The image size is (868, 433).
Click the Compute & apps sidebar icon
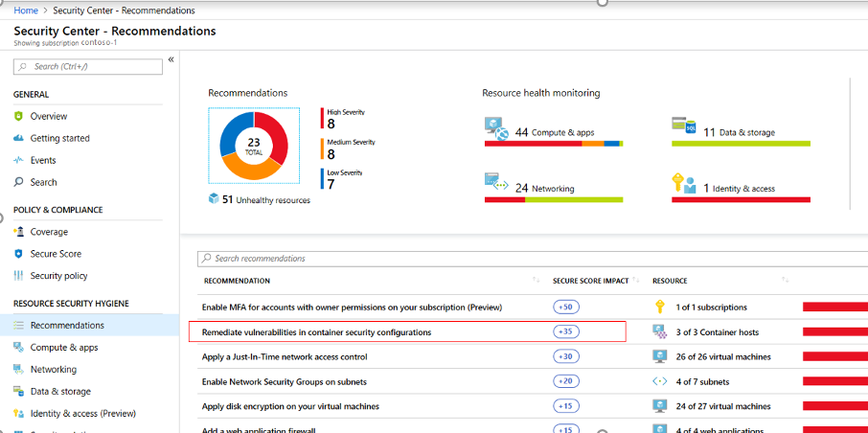point(18,347)
